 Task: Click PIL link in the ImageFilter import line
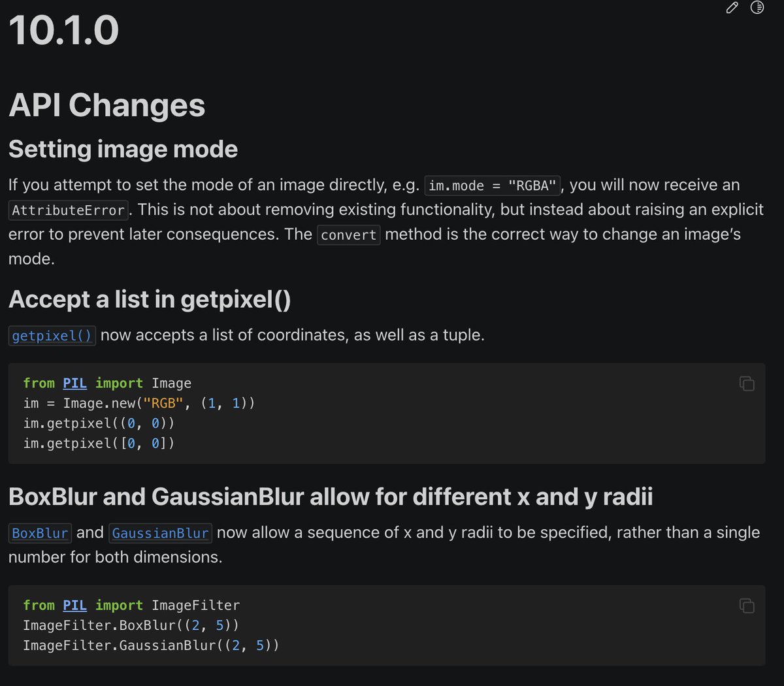tap(74, 606)
